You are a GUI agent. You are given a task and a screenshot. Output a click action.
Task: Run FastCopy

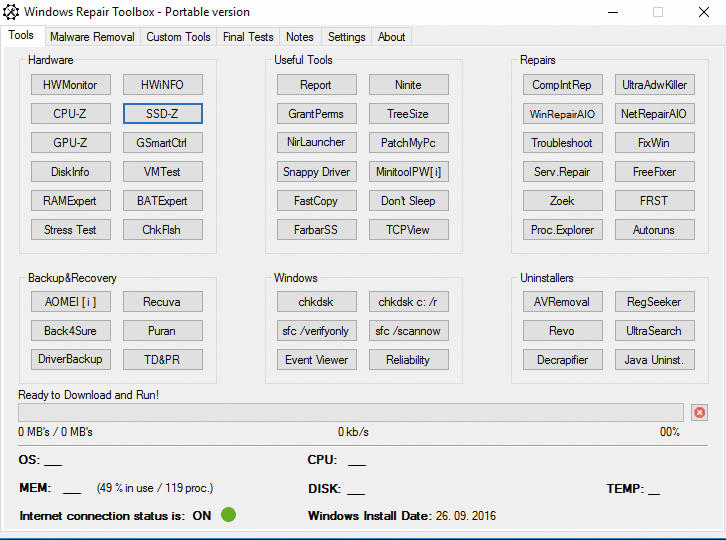tap(317, 201)
